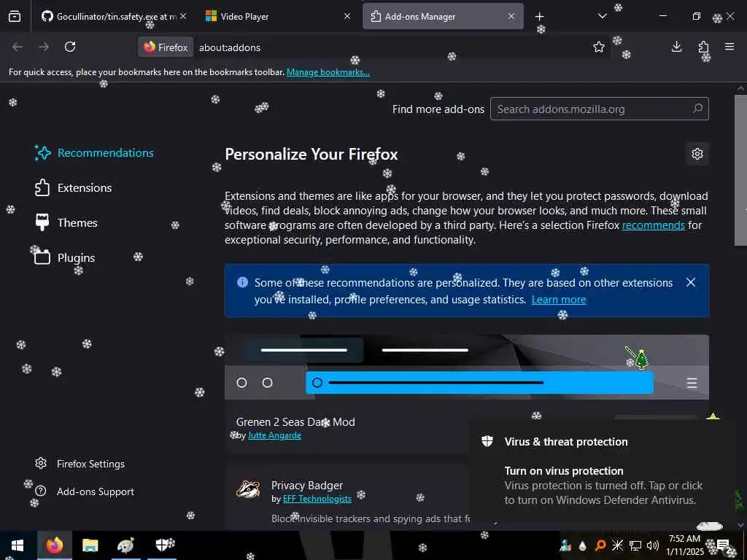The image size is (747, 560).
Task: Open the EFF Technologists author link
Action: 317,499
